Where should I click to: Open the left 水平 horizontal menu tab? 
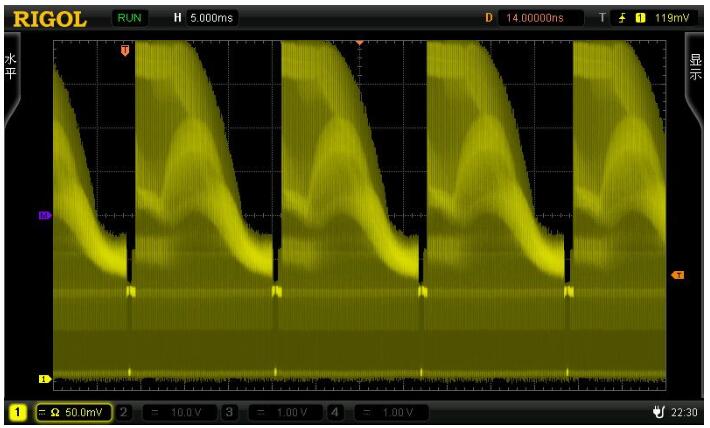[x=12, y=76]
